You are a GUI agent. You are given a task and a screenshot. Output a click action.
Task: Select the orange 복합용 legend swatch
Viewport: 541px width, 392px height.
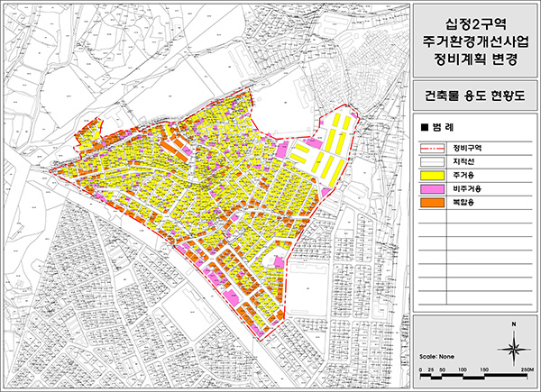pos(433,205)
